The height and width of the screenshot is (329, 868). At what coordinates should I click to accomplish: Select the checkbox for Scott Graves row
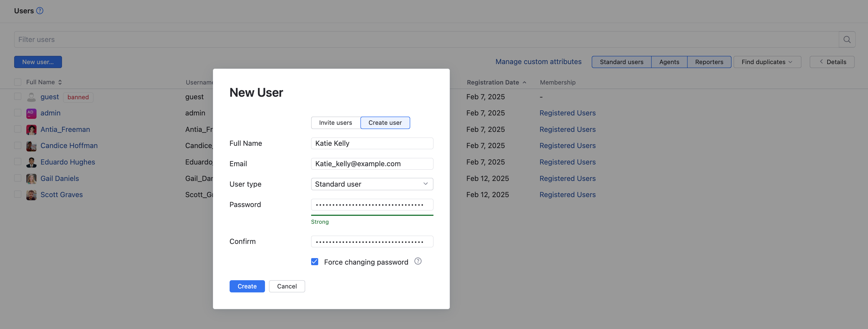[18, 194]
